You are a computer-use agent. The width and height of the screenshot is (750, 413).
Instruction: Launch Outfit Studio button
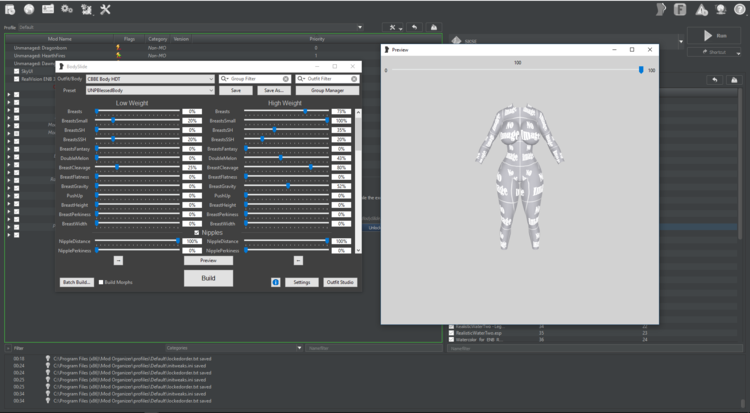point(340,282)
